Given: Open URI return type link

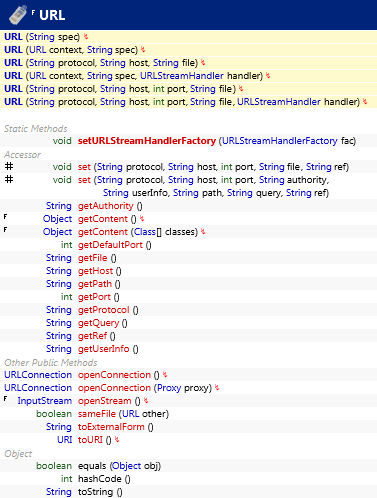Looking at the screenshot, I should [65, 440].
